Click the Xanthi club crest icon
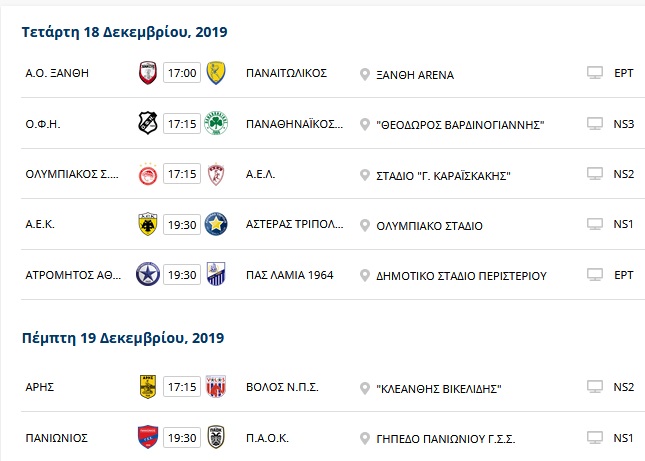 pyautogui.click(x=148, y=73)
